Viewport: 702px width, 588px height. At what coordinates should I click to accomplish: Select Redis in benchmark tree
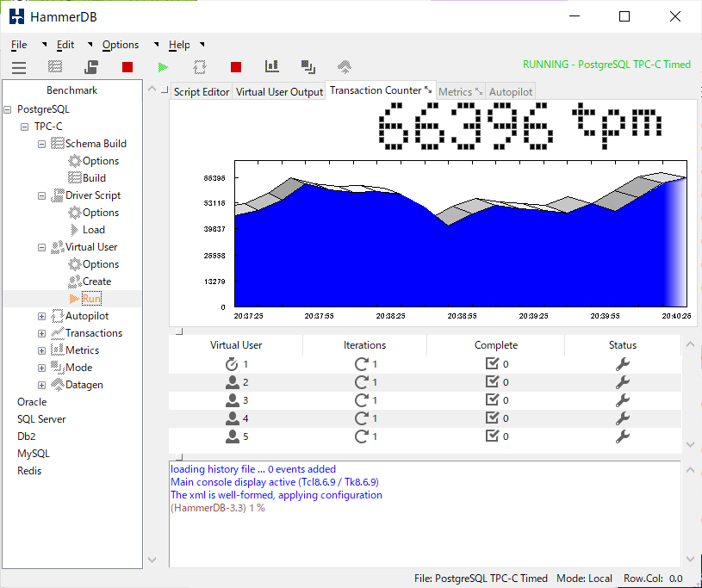coord(29,471)
